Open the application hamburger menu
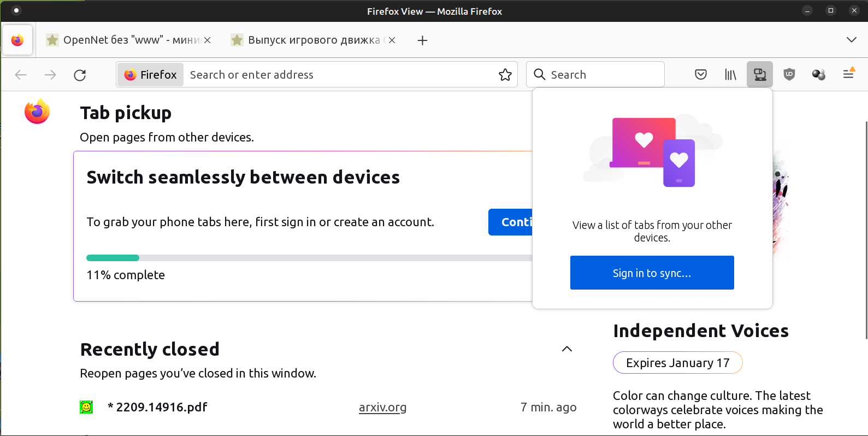 click(x=848, y=74)
